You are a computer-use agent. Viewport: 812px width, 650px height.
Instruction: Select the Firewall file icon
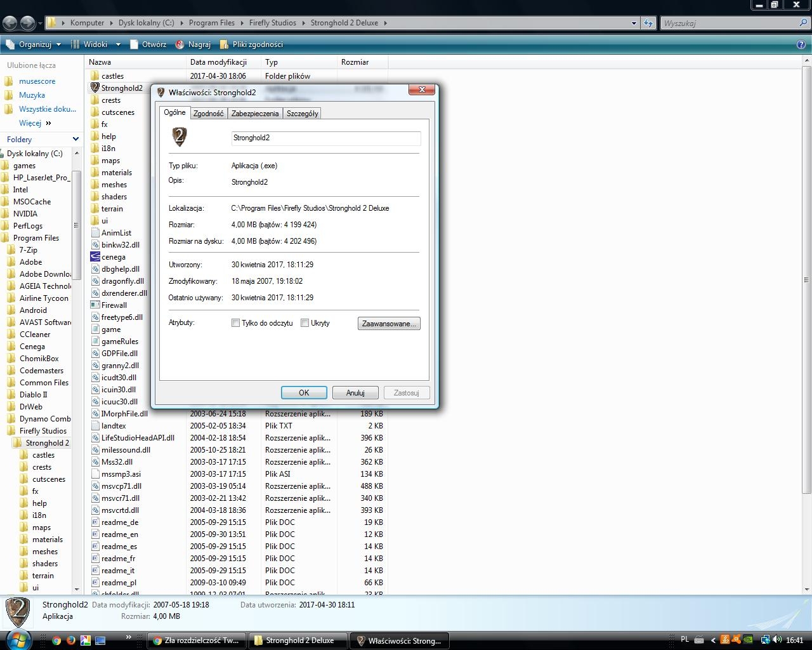[x=95, y=305]
